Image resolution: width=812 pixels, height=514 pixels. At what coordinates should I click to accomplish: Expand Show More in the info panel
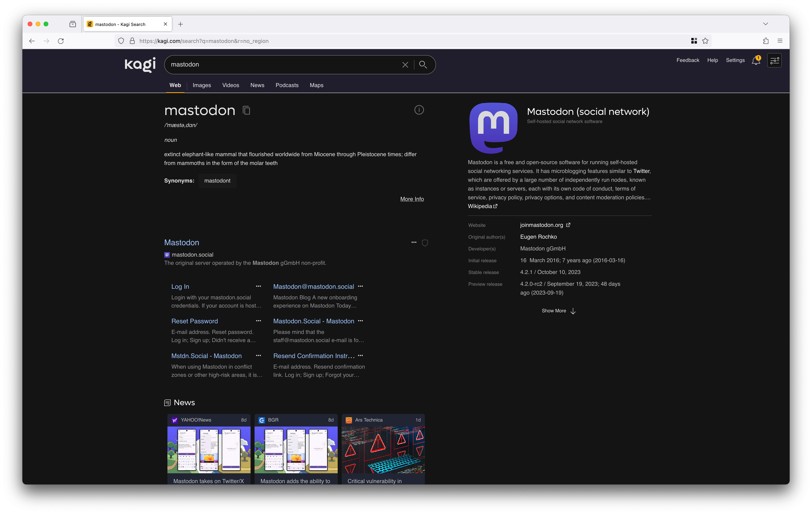(559, 311)
